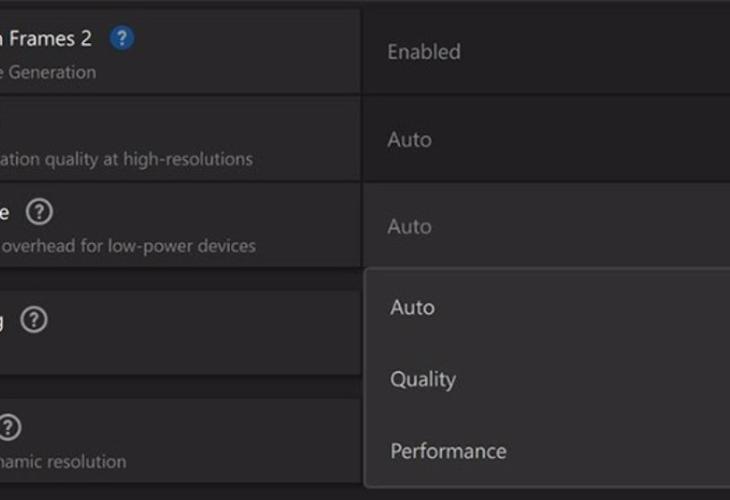Select Auto in the open dropdown list

pos(413,307)
